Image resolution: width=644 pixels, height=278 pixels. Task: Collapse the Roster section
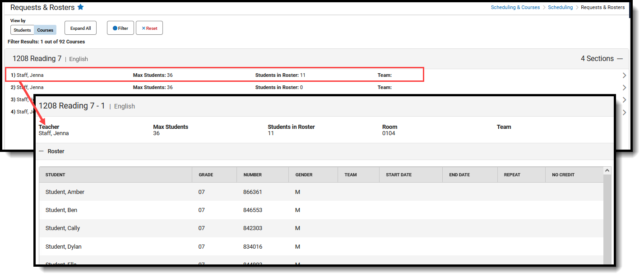coord(41,151)
